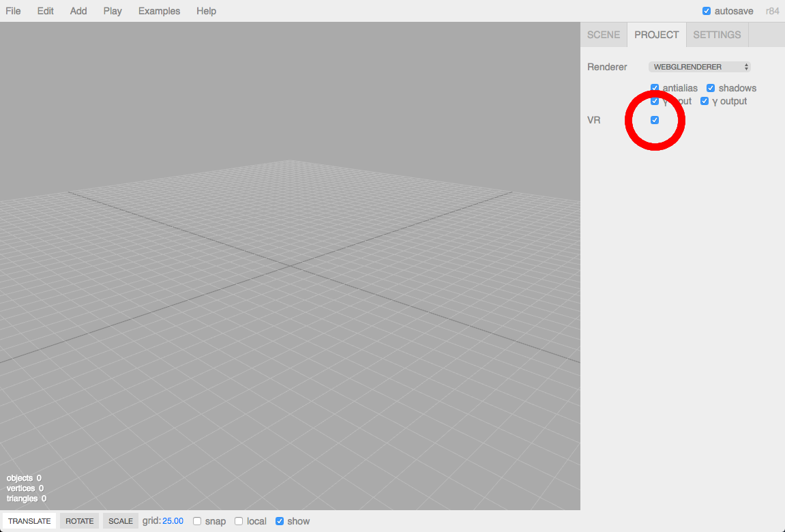Toggle the gamma output checkbox
The height and width of the screenshot is (532, 785).
pyautogui.click(x=705, y=101)
